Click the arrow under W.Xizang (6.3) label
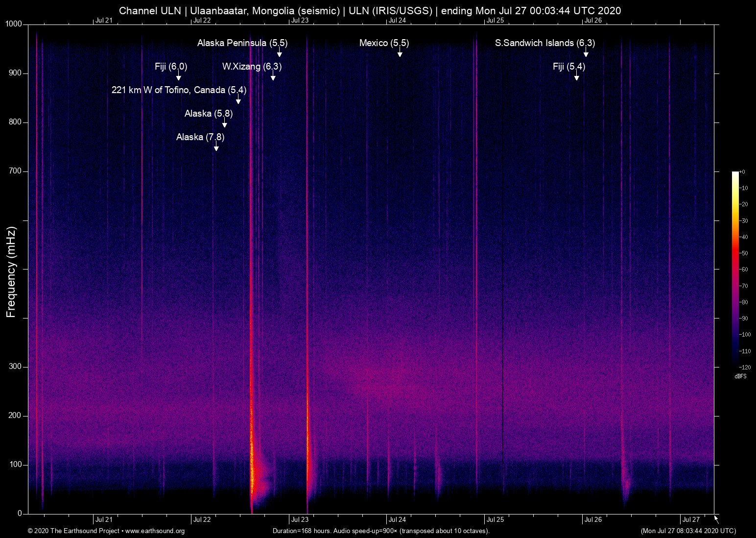 273,76
